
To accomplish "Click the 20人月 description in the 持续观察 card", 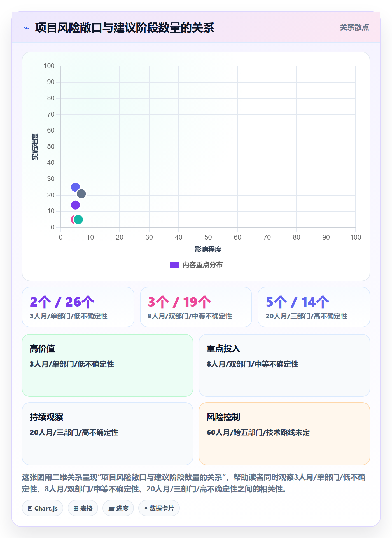I will pos(74,432).
